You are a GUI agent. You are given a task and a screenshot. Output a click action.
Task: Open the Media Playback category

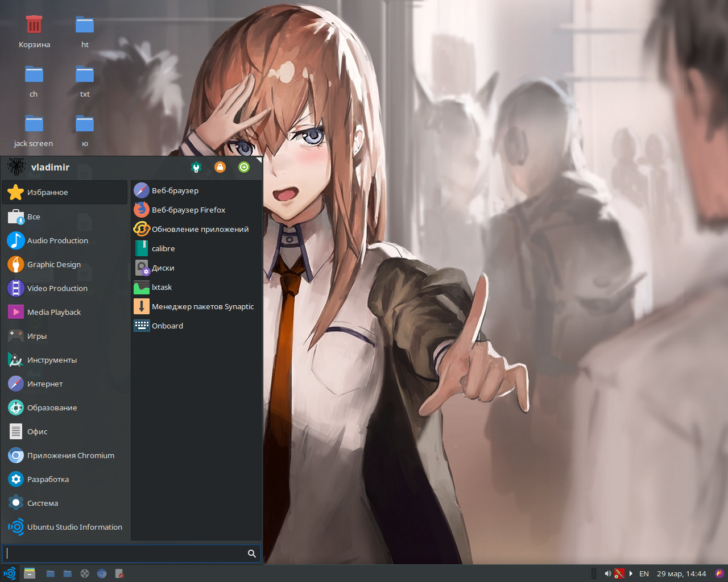(x=64, y=312)
